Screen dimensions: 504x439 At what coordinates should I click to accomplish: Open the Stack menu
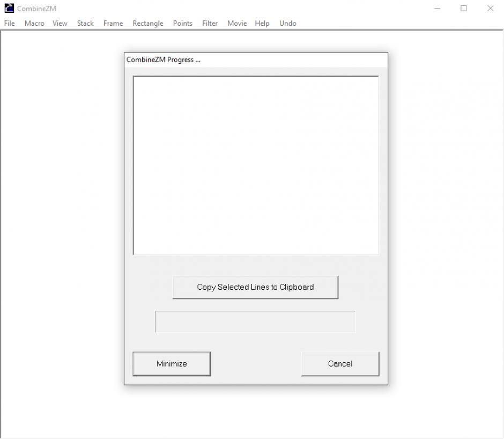85,23
